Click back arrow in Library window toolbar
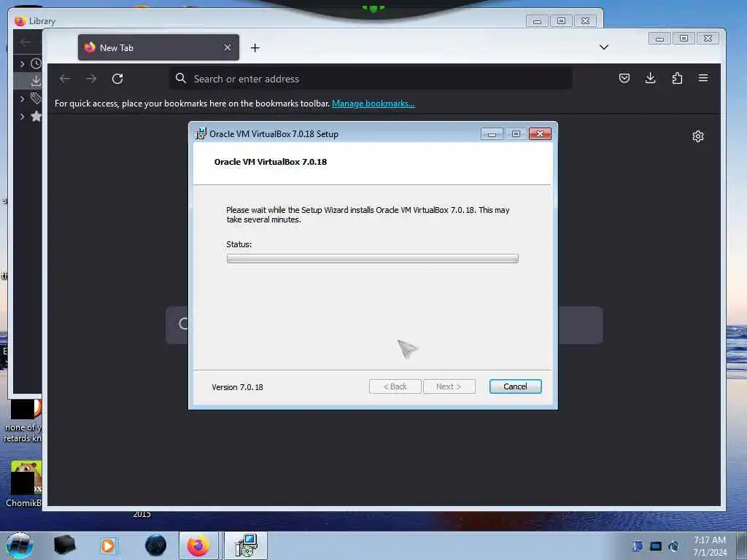This screenshot has width=747, height=560. pyautogui.click(x=26, y=42)
